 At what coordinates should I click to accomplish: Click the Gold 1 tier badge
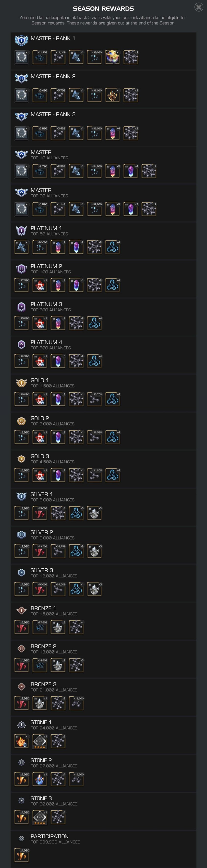[21, 383]
